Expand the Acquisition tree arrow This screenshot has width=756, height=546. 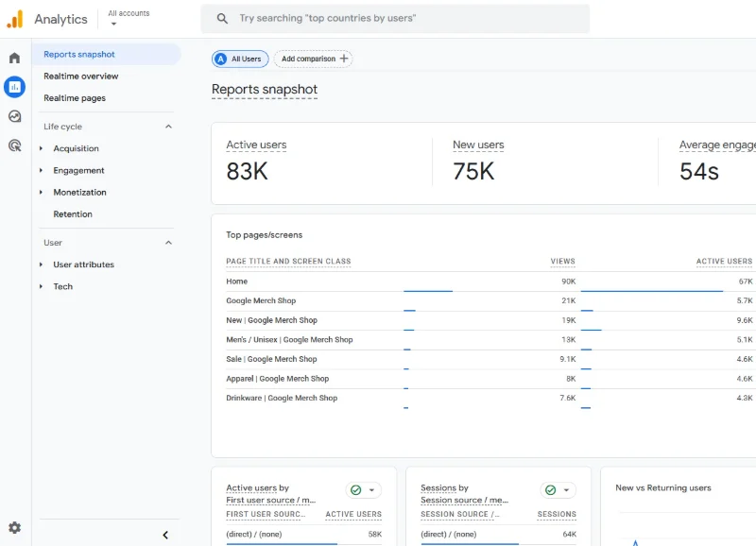41,148
